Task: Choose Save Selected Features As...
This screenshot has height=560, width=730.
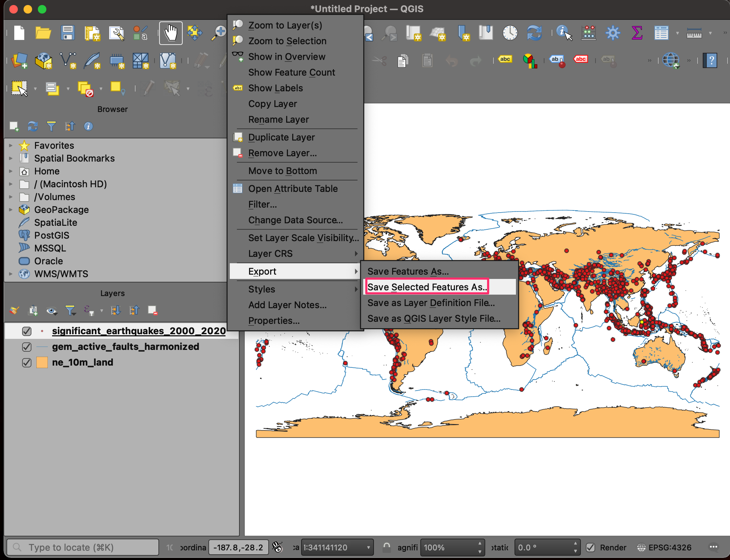Action: tap(439, 287)
